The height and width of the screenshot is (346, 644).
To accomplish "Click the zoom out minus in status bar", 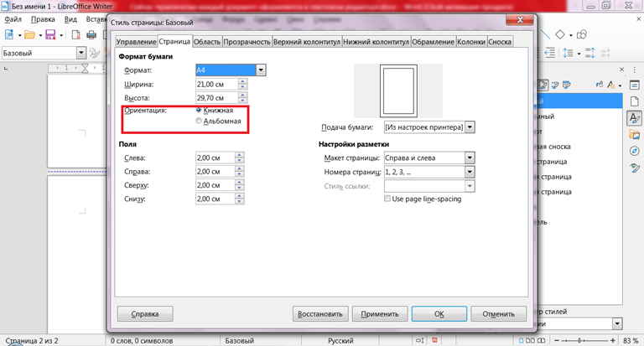I will coord(557,340).
